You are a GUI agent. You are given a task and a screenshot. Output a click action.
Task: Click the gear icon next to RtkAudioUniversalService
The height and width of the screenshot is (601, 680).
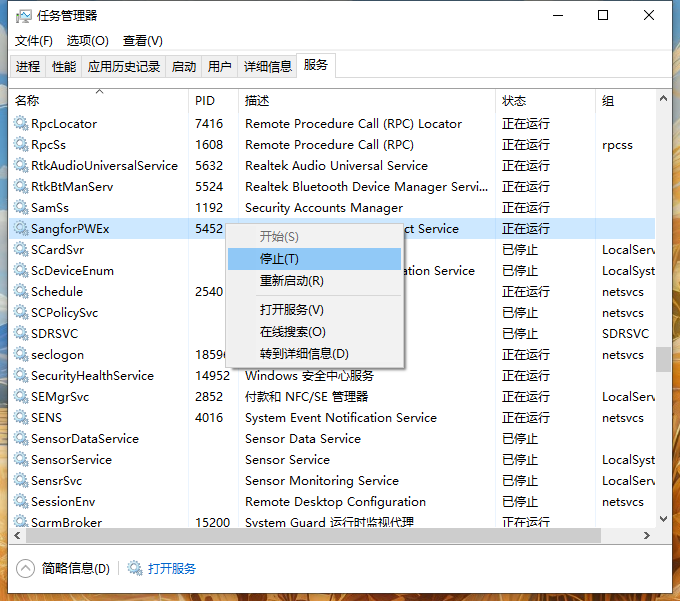coord(21,166)
